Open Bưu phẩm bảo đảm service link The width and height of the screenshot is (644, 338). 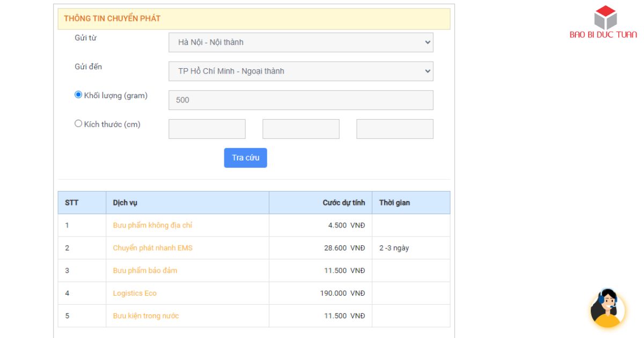pos(145,270)
